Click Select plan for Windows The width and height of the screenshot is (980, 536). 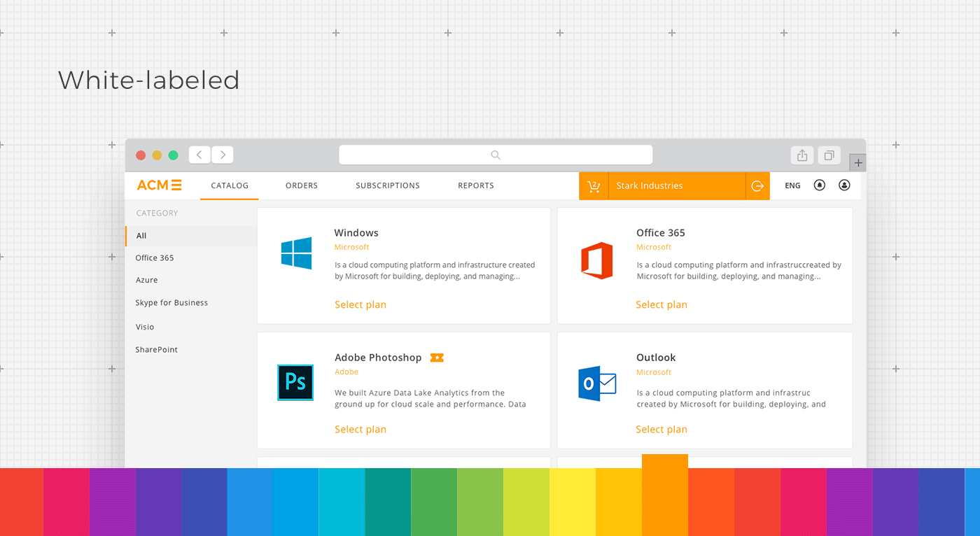(360, 305)
